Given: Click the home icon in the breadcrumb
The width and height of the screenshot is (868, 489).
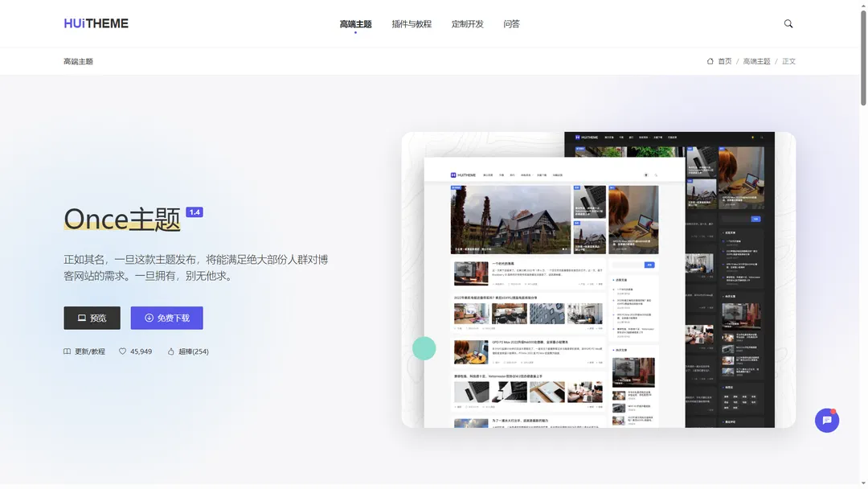Looking at the screenshot, I should pyautogui.click(x=710, y=60).
